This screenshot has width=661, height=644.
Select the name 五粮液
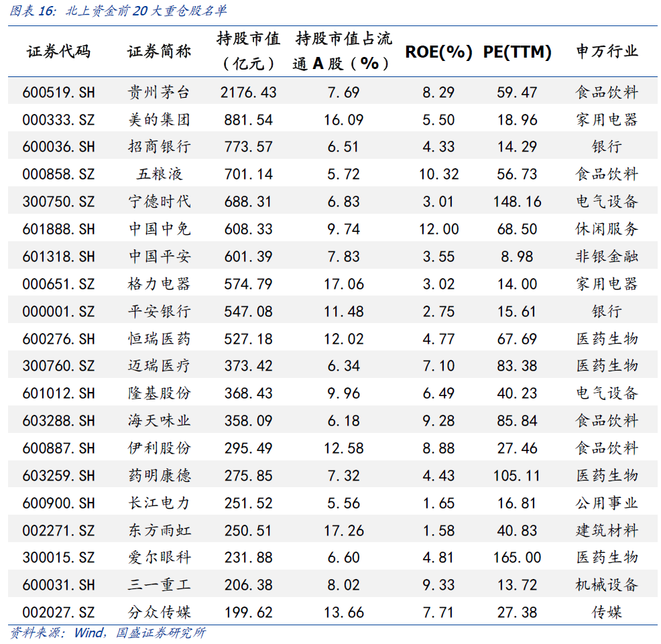coord(160,174)
